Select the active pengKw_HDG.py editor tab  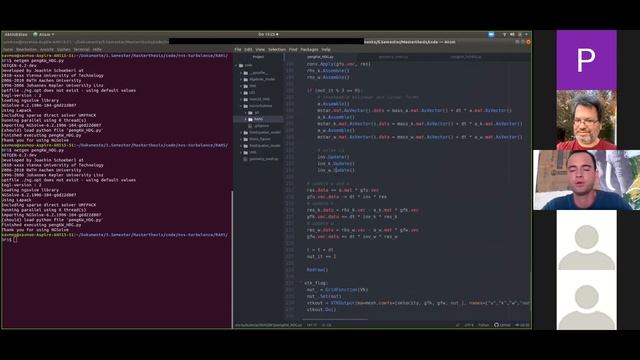(321, 57)
